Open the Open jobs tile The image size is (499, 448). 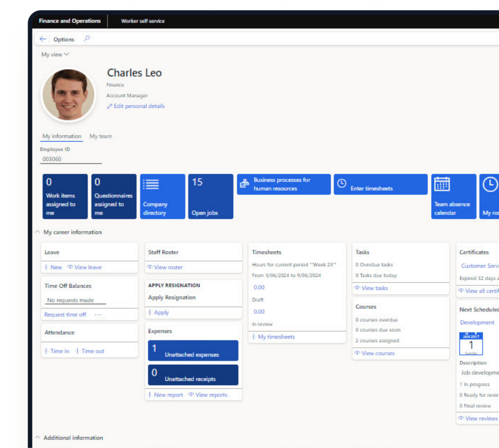coord(211,197)
